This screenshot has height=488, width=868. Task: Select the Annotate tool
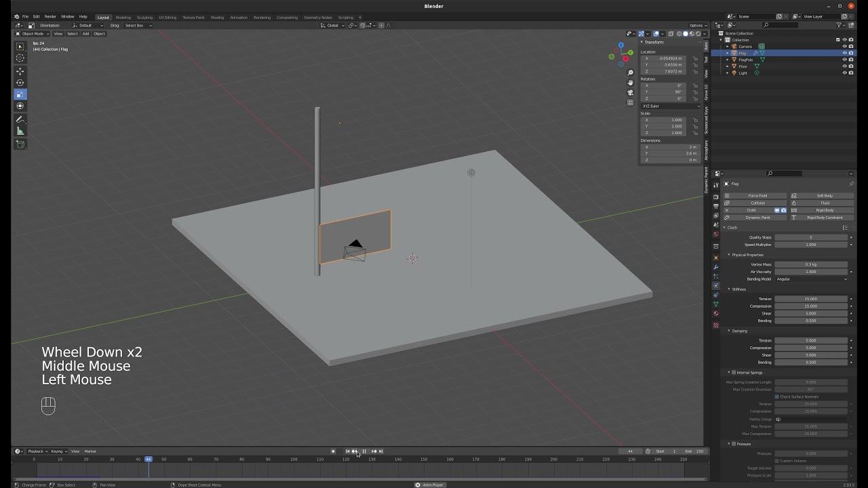(20, 119)
